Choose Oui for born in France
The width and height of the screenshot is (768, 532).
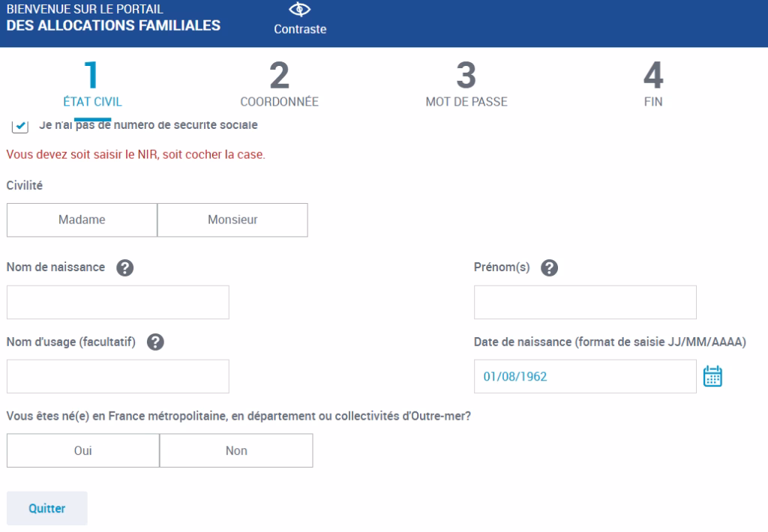(x=83, y=451)
